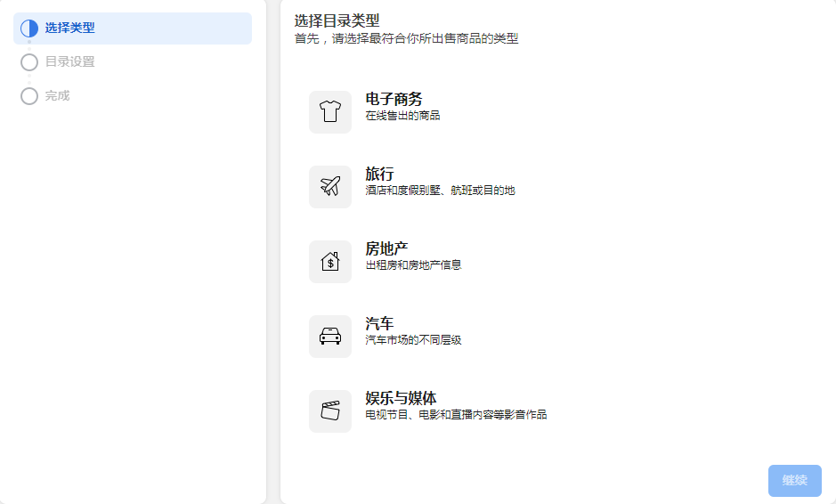Image resolution: width=836 pixels, height=504 pixels.
Task: Choose the 旅行 catalog type title
Action: (379, 174)
